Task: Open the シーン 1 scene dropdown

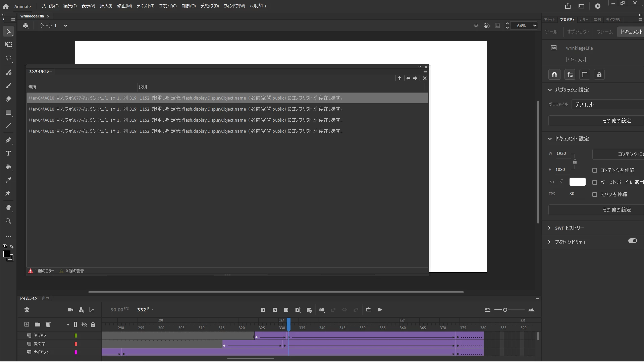Action: (x=65, y=25)
